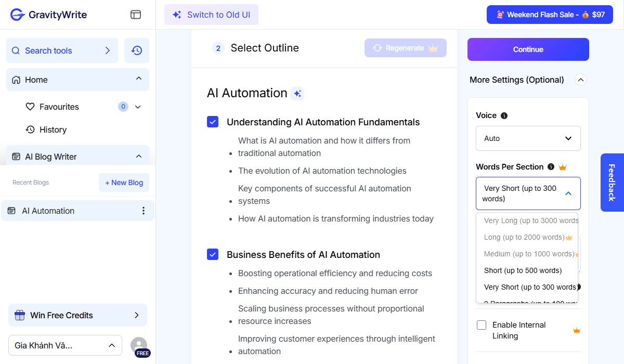624x364 pixels.
Task: Toggle the sidebar panel layout icon
Action: pyautogui.click(x=136, y=15)
